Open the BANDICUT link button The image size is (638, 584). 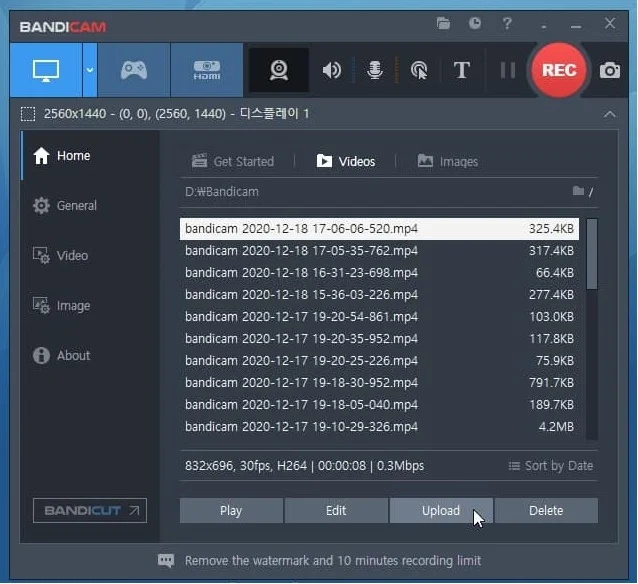(x=90, y=510)
